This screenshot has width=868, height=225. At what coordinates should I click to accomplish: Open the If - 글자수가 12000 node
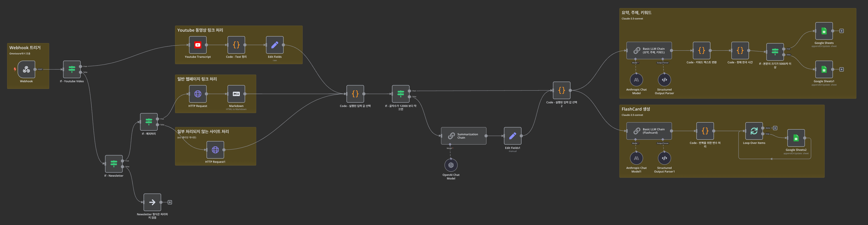click(401, 94)
